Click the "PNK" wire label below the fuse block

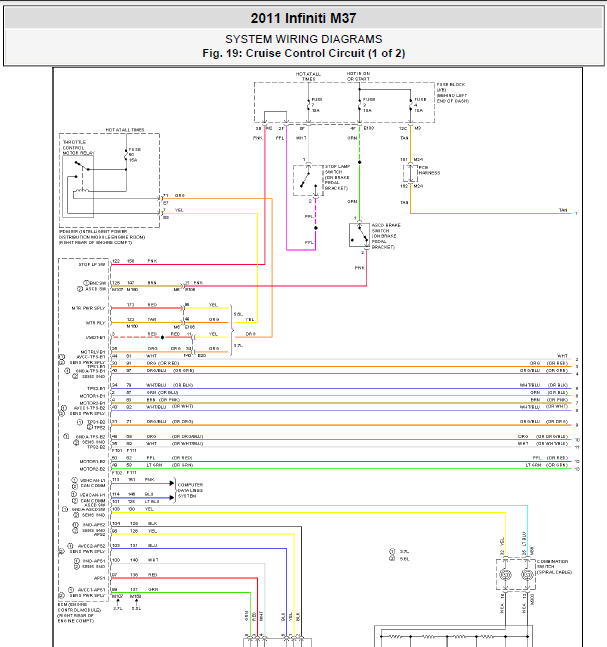point(257,138)
